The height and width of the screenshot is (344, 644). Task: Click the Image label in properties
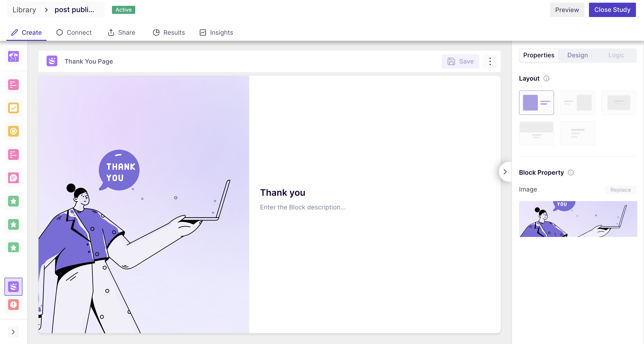[x=528, y=189]
